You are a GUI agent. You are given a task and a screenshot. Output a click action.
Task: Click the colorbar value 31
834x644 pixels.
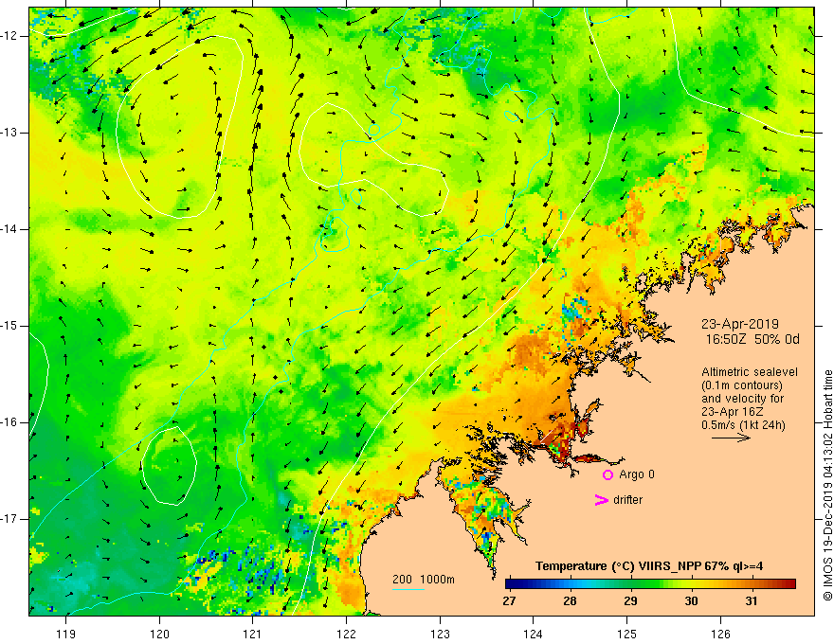click(751, 601)
